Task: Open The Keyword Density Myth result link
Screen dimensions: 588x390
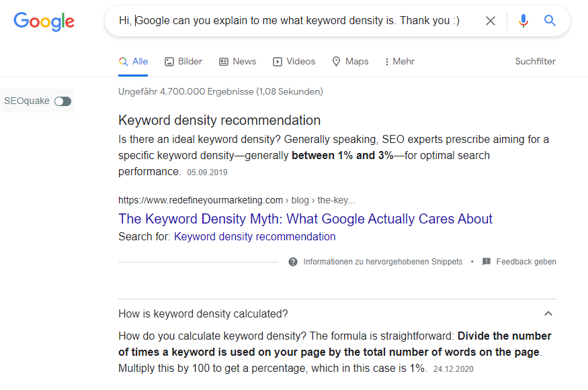Action: [305, 219]
